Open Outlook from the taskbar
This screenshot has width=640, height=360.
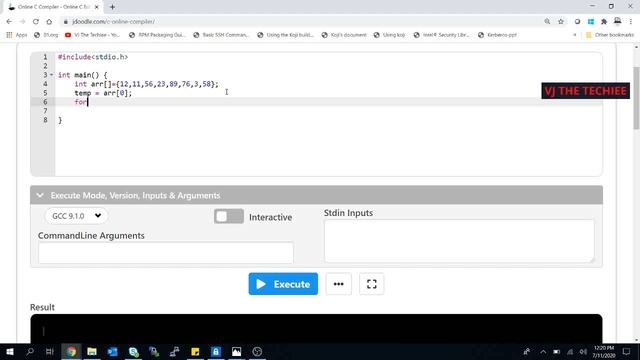(x=113, y=351)
